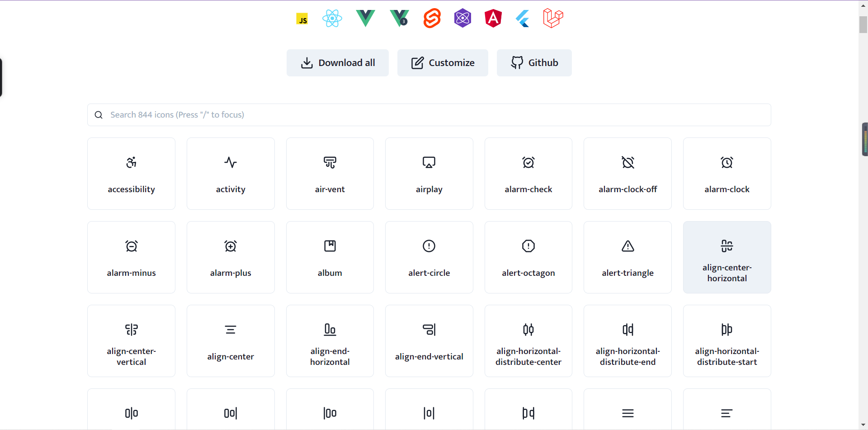868x430 pixels.
Task: Click the page vertical scrollbar thumb
Action: (863, 25)
